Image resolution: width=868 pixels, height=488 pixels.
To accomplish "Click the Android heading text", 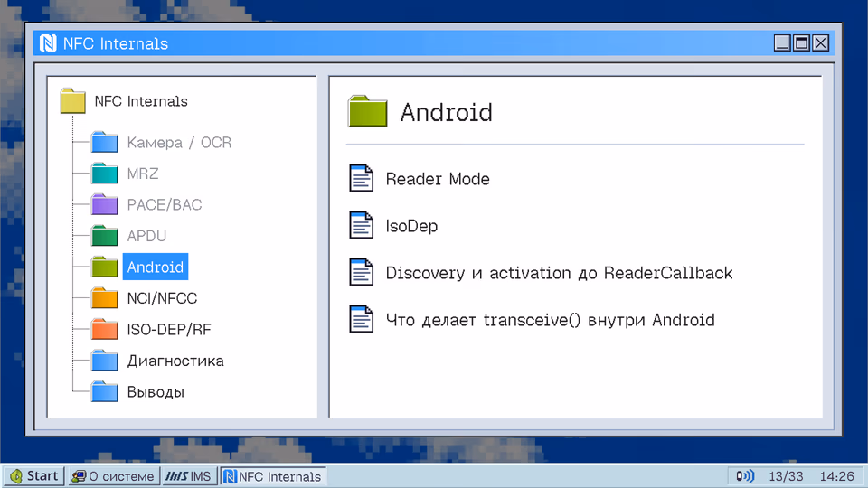I will [x=446, y=112].
